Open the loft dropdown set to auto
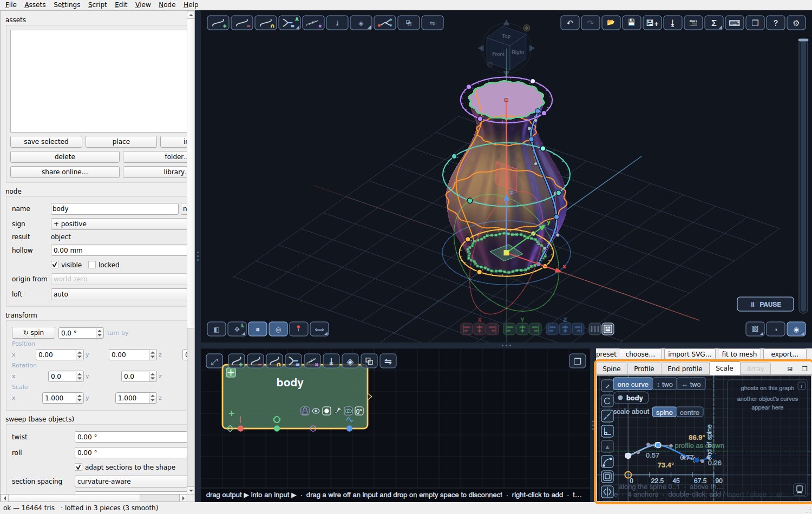Image resolution: width=812 pixels, height=514 pixels. (x=119, y=294)
